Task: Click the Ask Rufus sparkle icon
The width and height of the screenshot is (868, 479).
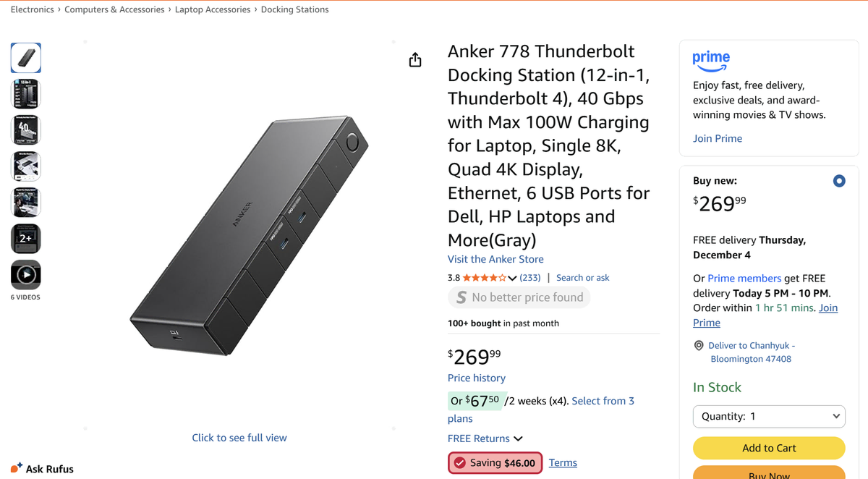Action: tap(17, 468)
